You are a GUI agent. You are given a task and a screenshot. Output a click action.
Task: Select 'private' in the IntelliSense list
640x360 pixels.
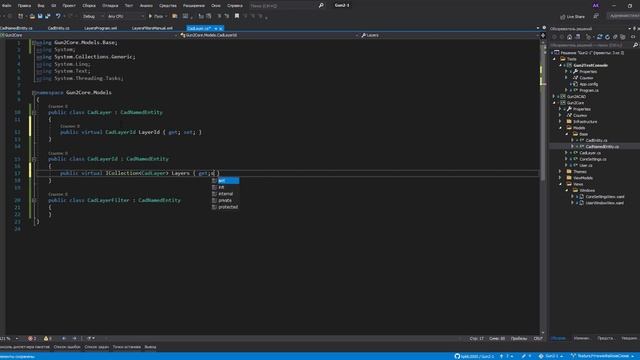(226, 200)
